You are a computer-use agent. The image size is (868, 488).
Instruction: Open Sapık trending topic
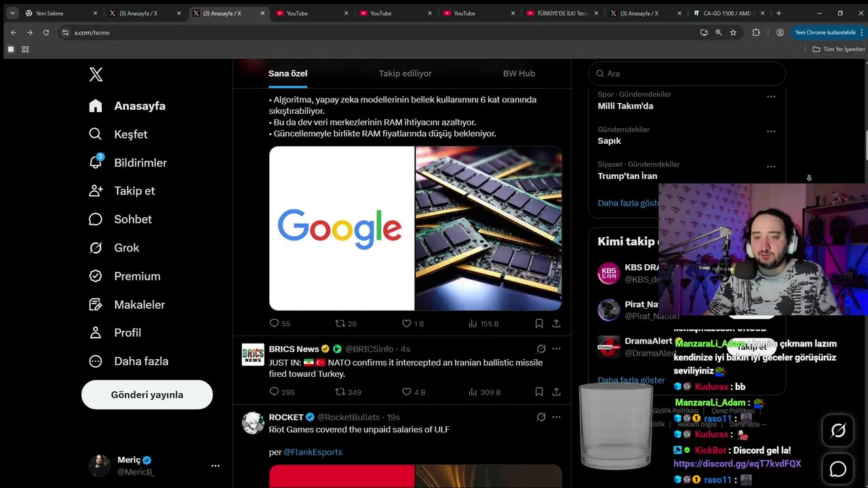[609, 141]
